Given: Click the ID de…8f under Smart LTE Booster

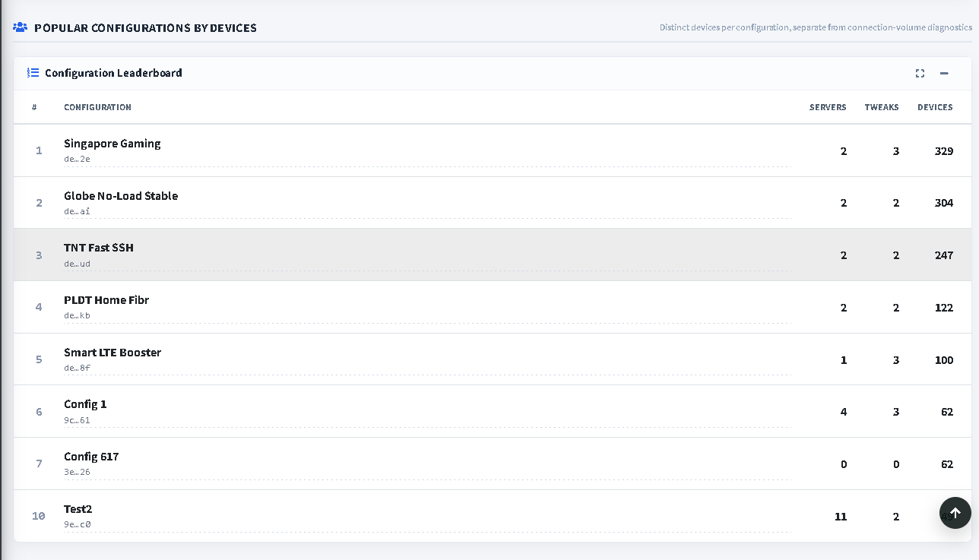Looking at the screenshot, I should 77,368.
